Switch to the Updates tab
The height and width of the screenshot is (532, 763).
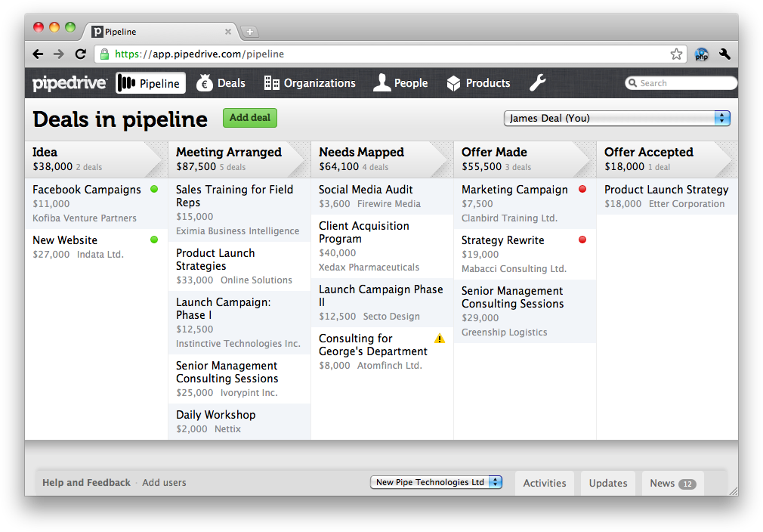pos(608,484)
